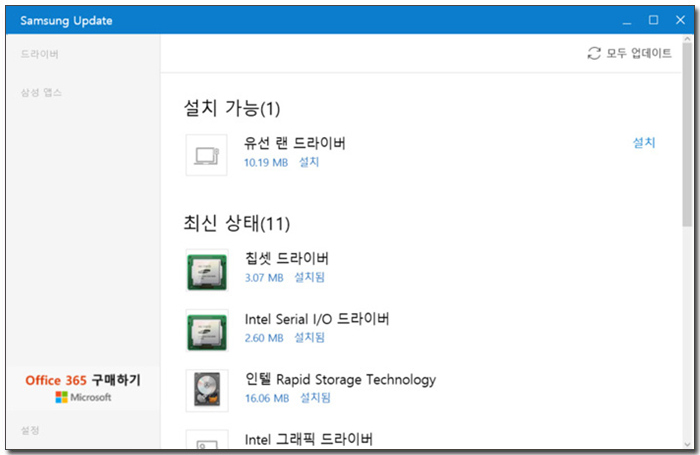Click the 2.60 MB size text
Viewport: 700px width, 455px height.
click(264, 338)
